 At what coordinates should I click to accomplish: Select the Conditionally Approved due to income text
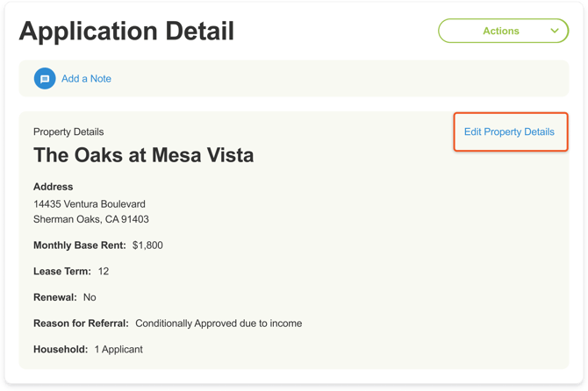tap(219, 323)
